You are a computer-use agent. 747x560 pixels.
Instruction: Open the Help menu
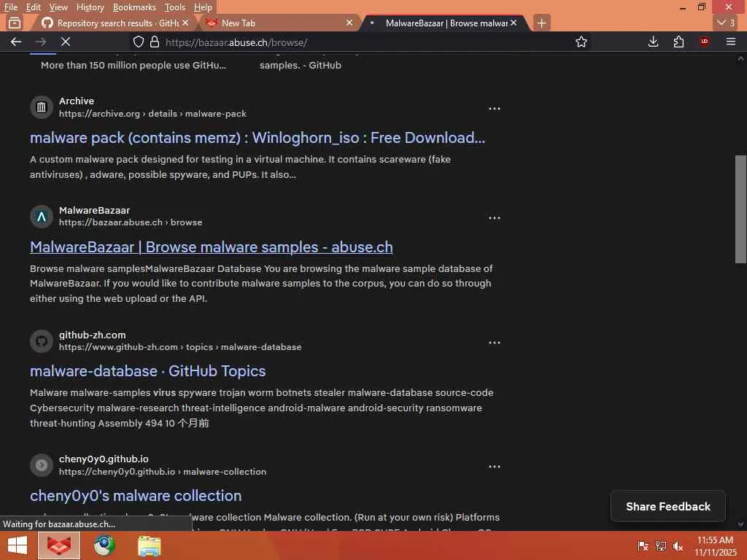tap(203, 7)
